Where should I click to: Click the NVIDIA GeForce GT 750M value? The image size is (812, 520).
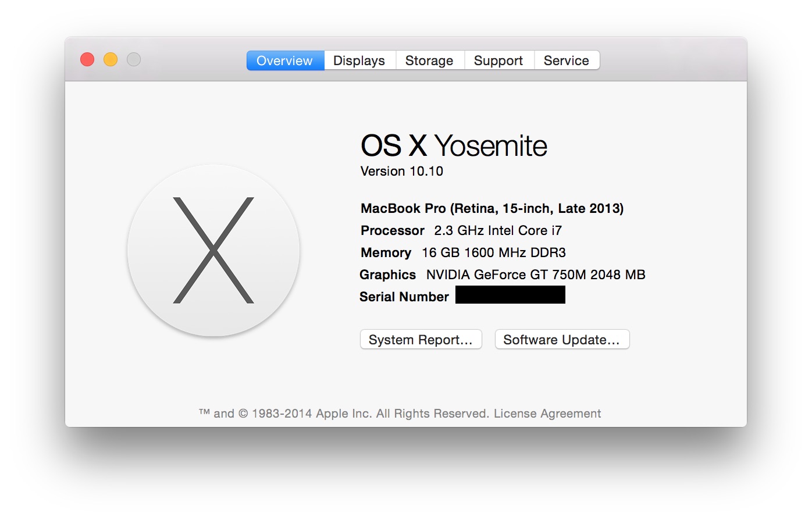[536, 275]
